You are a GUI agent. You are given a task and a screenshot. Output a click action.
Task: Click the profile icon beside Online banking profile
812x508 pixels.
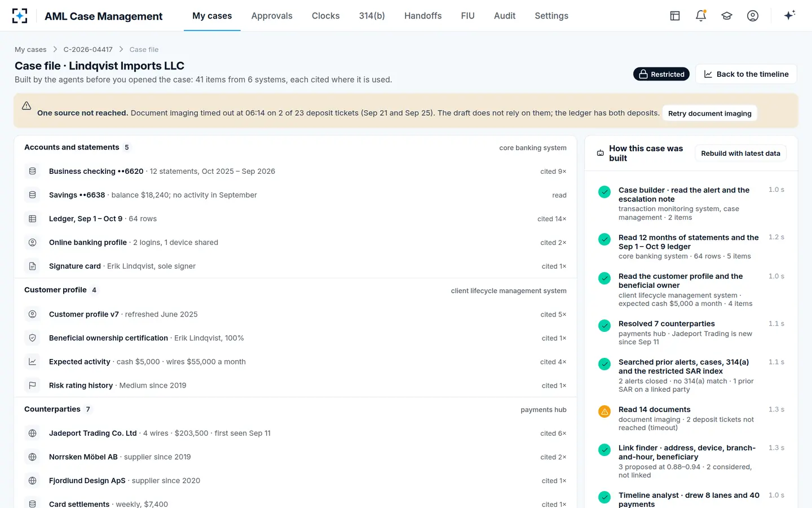(x=33, y=242)
